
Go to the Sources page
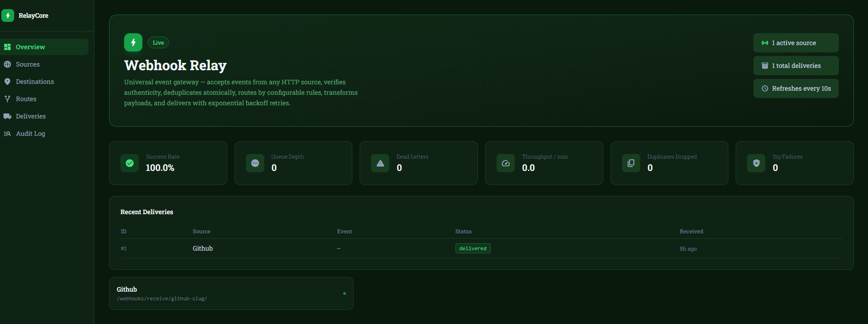point(44,64)
